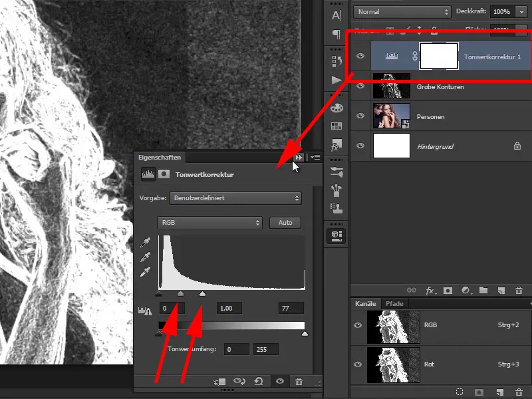Screen dimensions: 532x399
Task: Open the Clone Source stamp icon
Action: 336,208
